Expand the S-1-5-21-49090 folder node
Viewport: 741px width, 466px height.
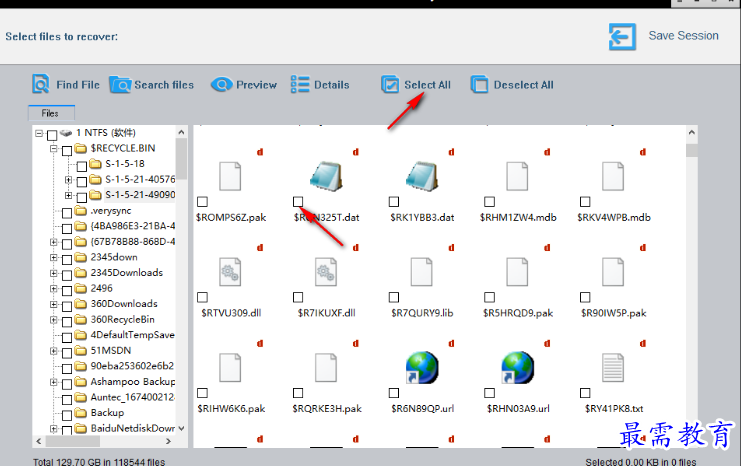(x=69, y=195)
